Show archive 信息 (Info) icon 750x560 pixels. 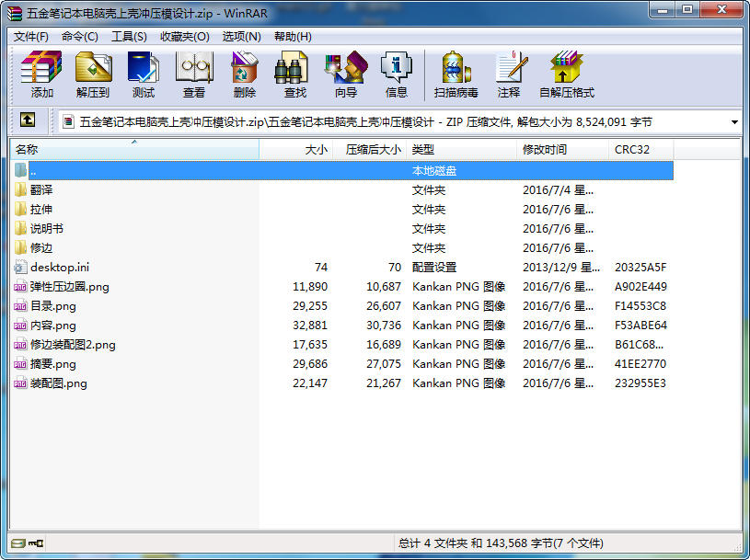tap(396, 74)
